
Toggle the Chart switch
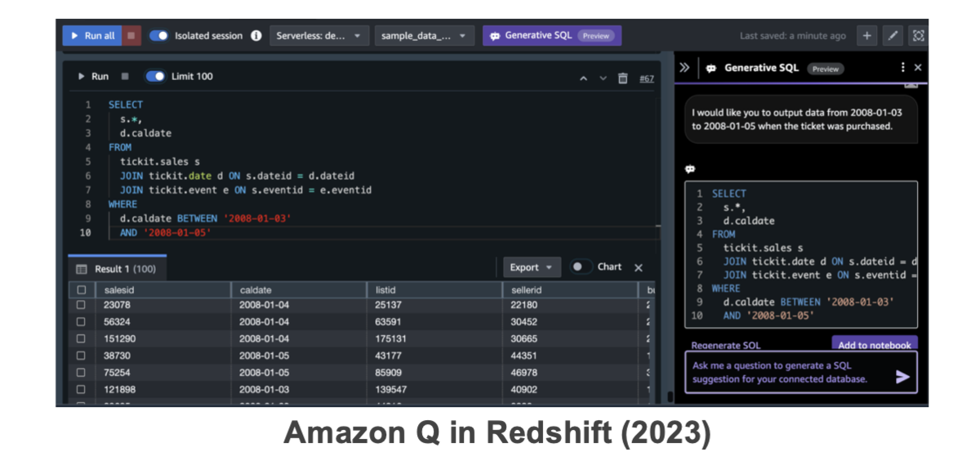[x=580, y=267]
